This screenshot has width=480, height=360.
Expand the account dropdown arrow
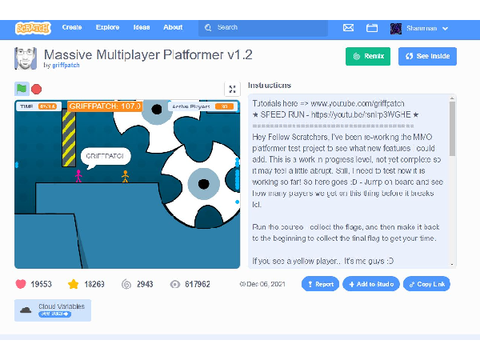[445, 29]
